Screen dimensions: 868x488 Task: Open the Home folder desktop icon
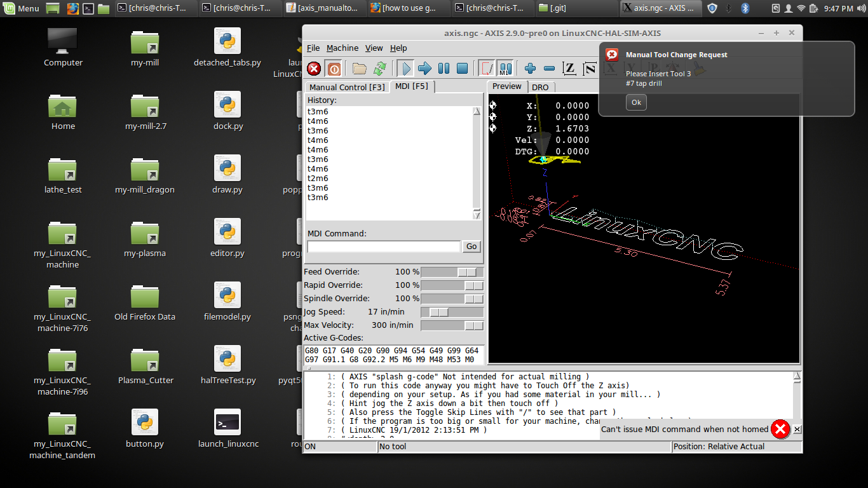click(x=63, y=111)
